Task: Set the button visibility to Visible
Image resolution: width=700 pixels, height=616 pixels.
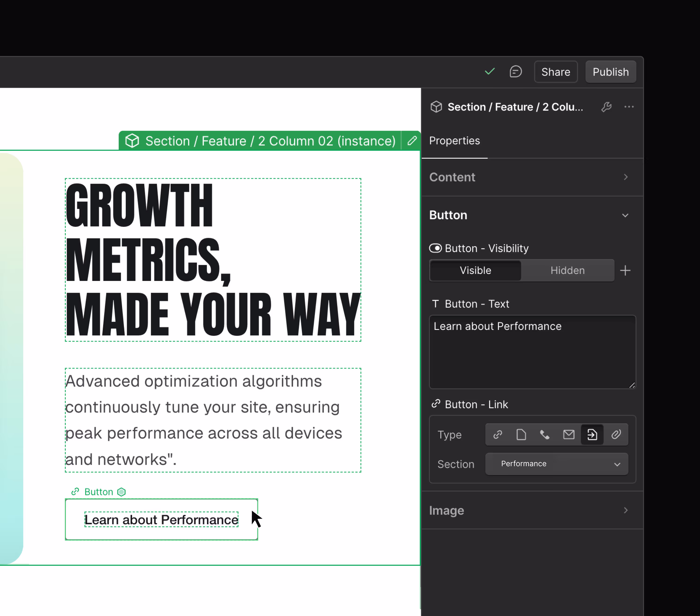Action: [475, 270]
